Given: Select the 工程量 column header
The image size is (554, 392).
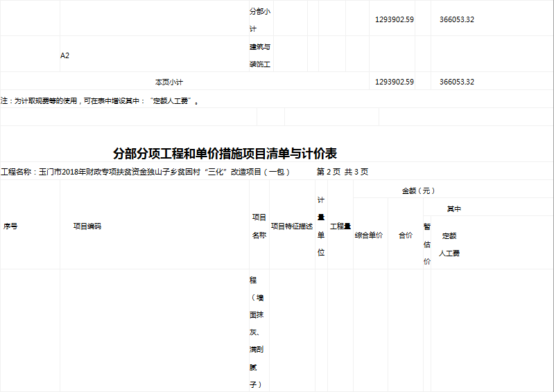Looking at the screenshot, I should tap(340, 226).
